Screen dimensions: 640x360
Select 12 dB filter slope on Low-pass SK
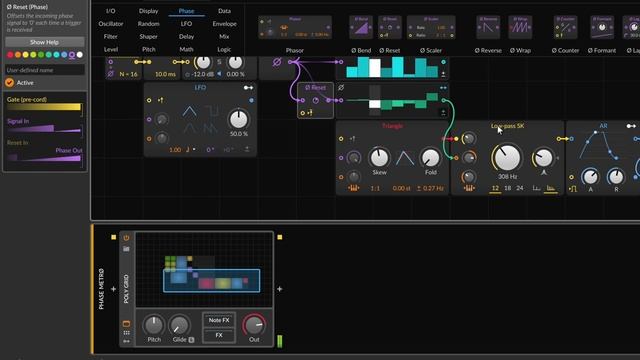coord(495,188)
